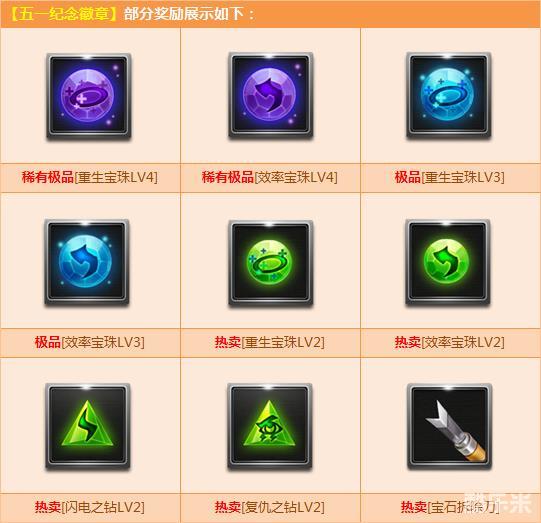Click the purple 重生宝珠LV4 orb icon
The image size is (541, 523).
[89, 96]
